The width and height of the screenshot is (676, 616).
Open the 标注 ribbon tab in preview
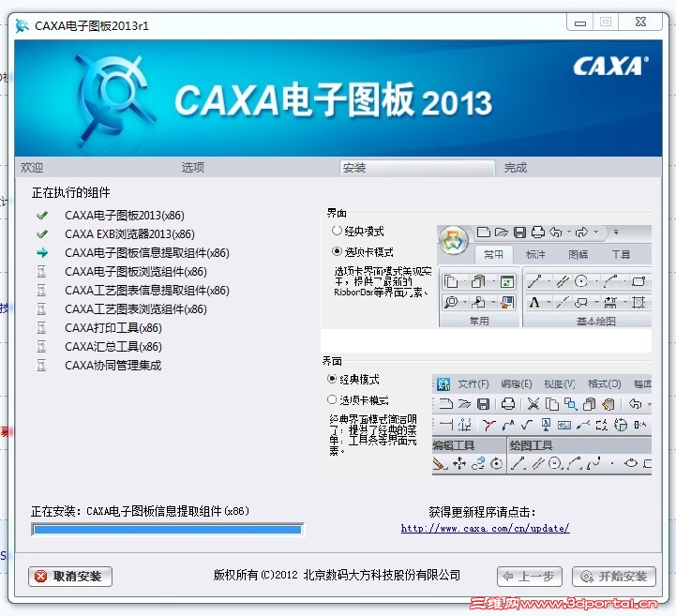tap(535, 255)
